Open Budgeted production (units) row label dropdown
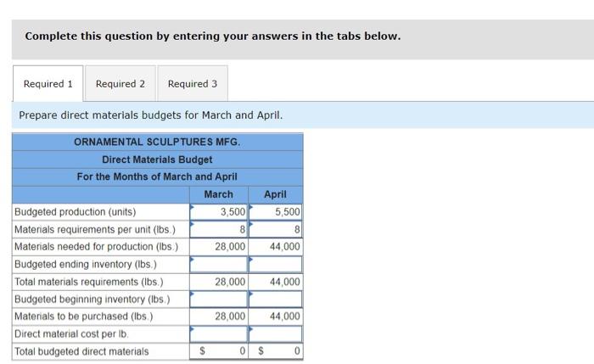 [x=101, y=212]
